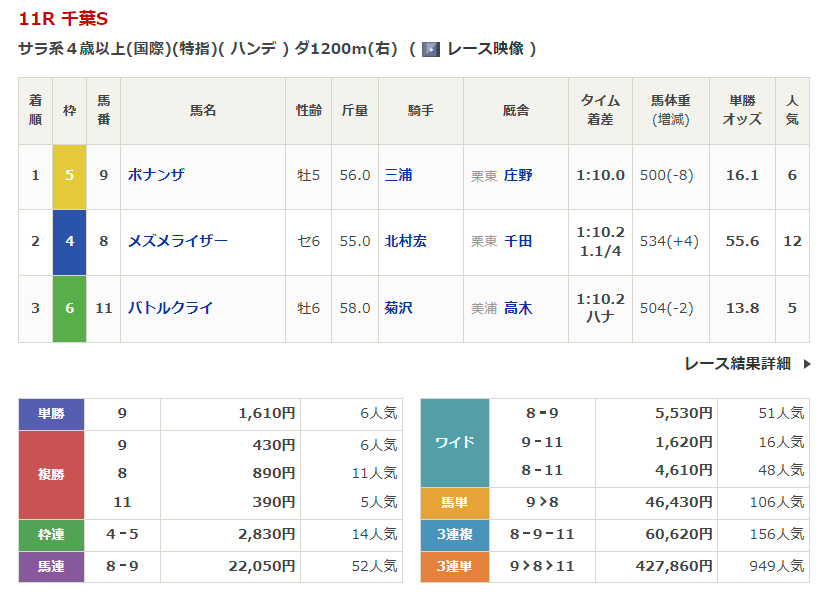Open trainer 千田 stable page
827x592 pixels.
click(x=518, y=241)
